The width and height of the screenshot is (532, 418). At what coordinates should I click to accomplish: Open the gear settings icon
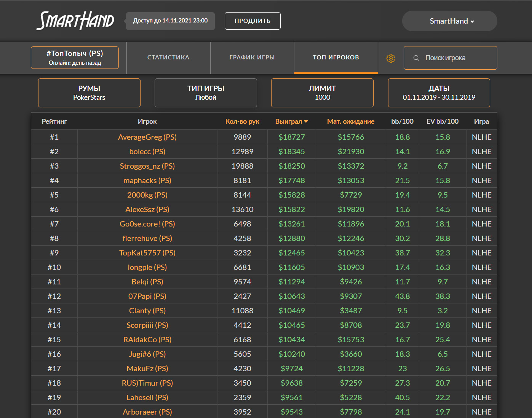coord(391,58)
